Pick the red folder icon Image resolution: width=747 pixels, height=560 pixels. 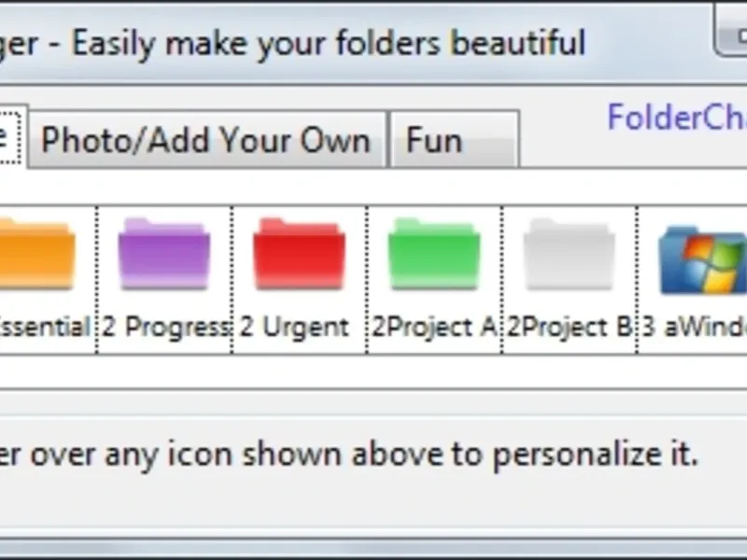coord(299,254)
